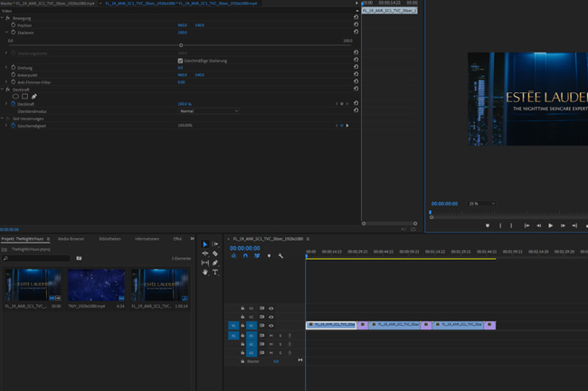
Task: Add a marker in the program monitor
Action: (488, 225)
